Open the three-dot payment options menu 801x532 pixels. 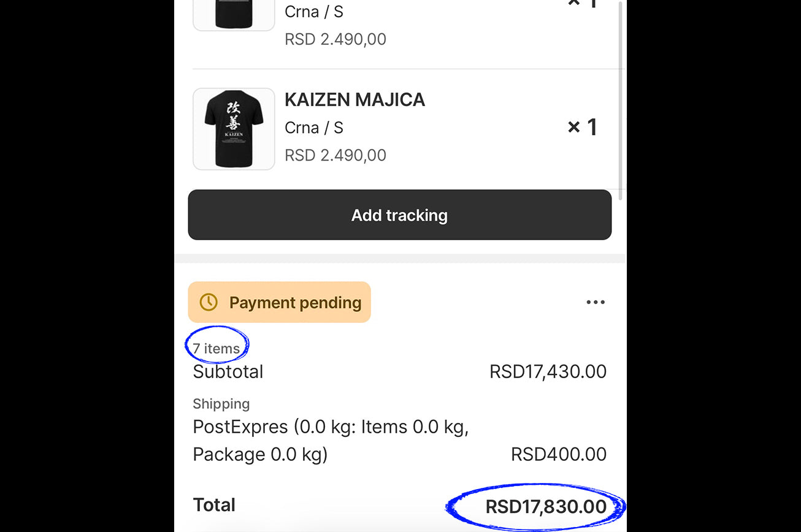596,302
